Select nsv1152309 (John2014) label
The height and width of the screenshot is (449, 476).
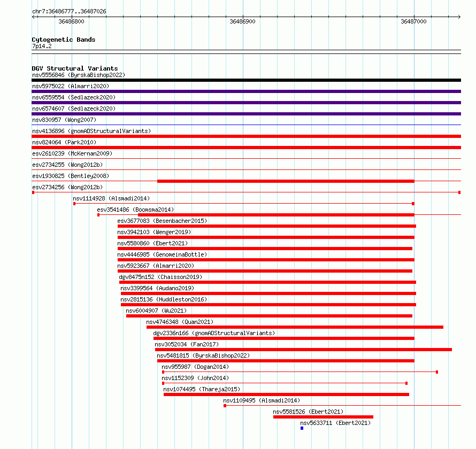coord(195,378)
